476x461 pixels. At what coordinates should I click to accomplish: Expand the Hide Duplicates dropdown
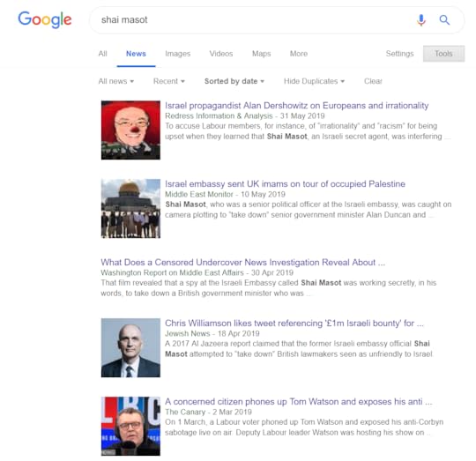pyautogui.click(x=314, y=81)
